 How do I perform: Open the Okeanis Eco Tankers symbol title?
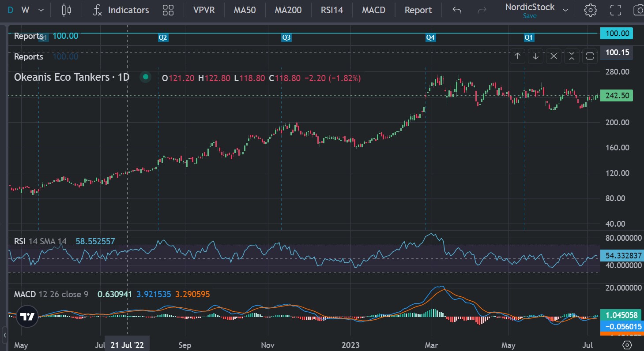click(72, 77)
